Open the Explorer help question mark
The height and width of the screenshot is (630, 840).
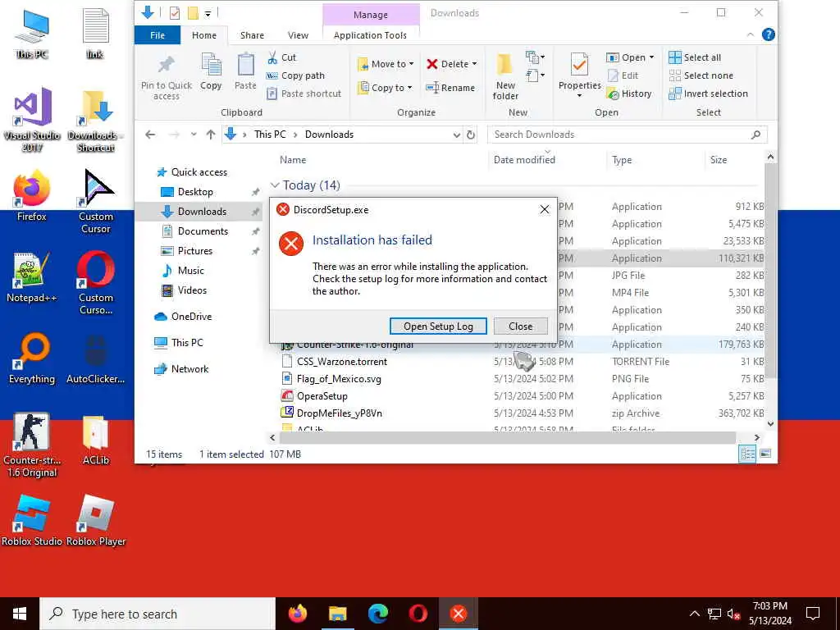768,34
